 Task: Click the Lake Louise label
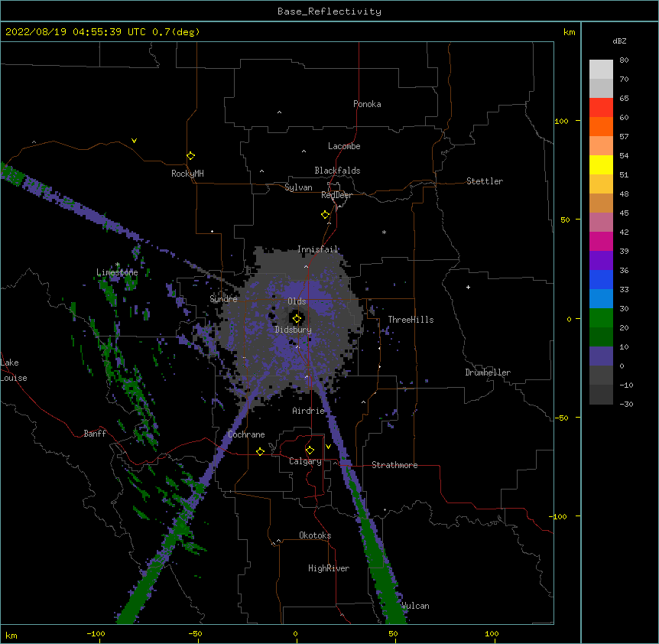coord(14,370)
